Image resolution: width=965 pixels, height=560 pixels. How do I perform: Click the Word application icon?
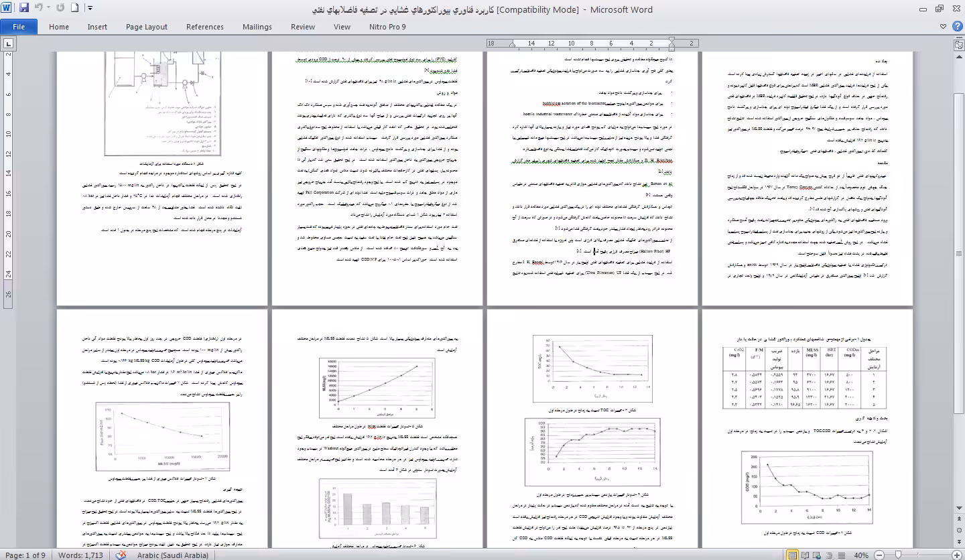(x=7, y=8)
